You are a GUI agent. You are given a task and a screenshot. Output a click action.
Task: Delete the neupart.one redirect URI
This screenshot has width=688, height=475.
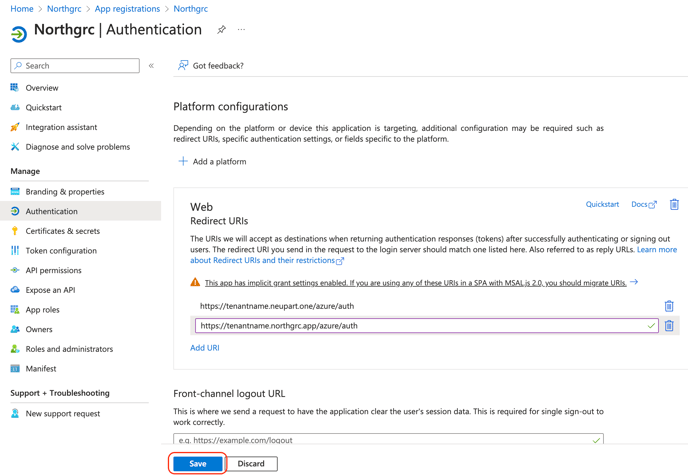coord(669,306)
